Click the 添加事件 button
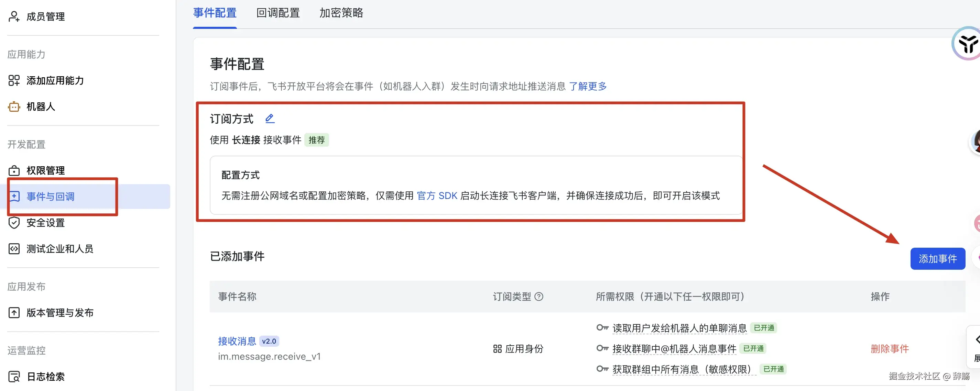 [x=937, y=259]
